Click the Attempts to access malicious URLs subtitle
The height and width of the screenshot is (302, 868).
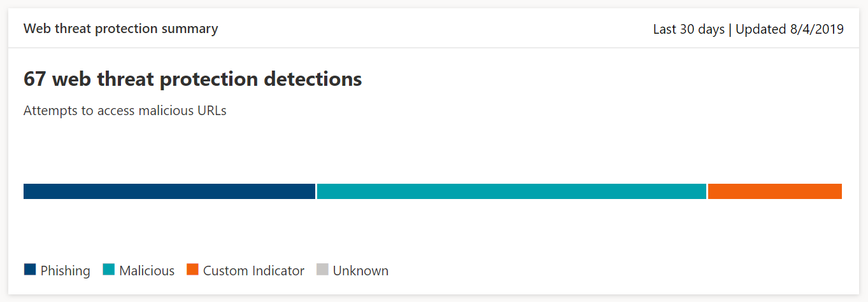tap(125, 111)
